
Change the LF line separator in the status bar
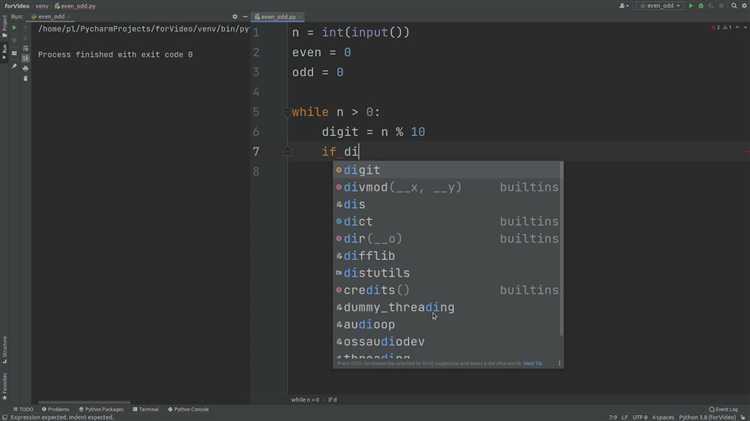[x=624, y=418]
